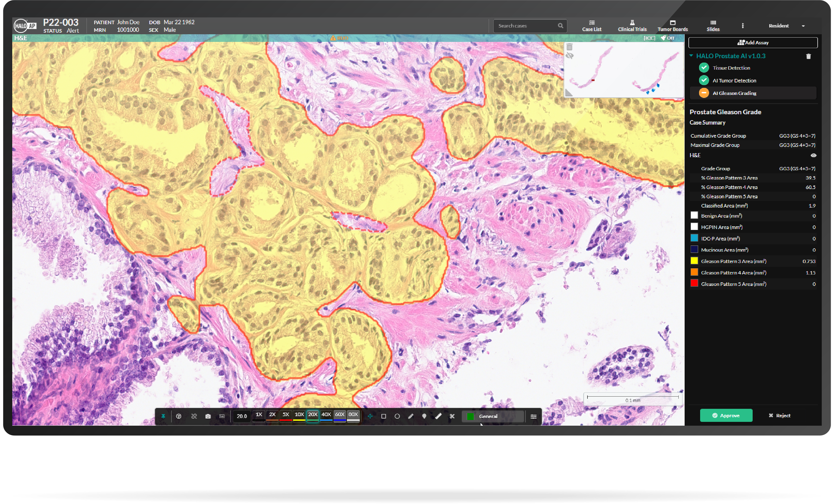Select AI Gleason Grading row

tap(753, 93)
